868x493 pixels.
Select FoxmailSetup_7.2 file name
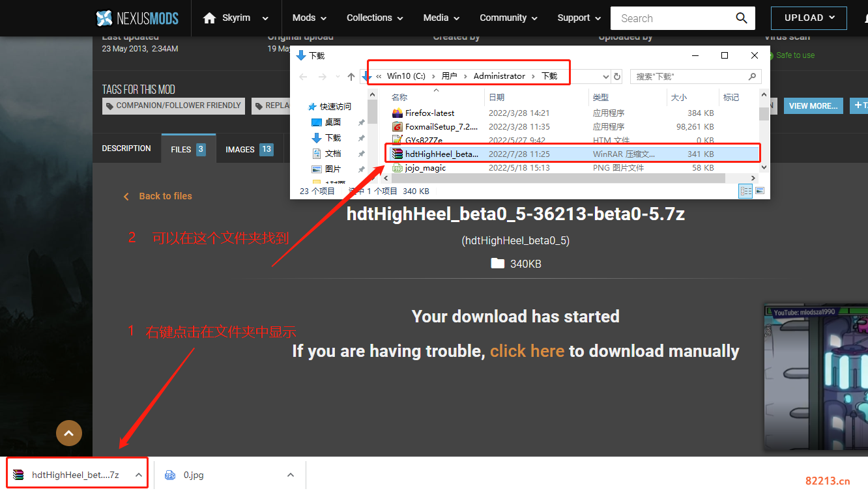442,126
